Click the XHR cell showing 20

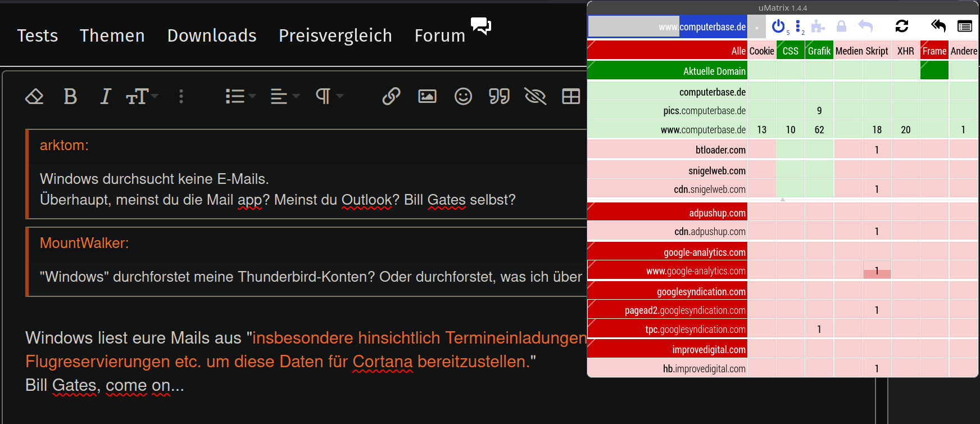tap(905, 130)
